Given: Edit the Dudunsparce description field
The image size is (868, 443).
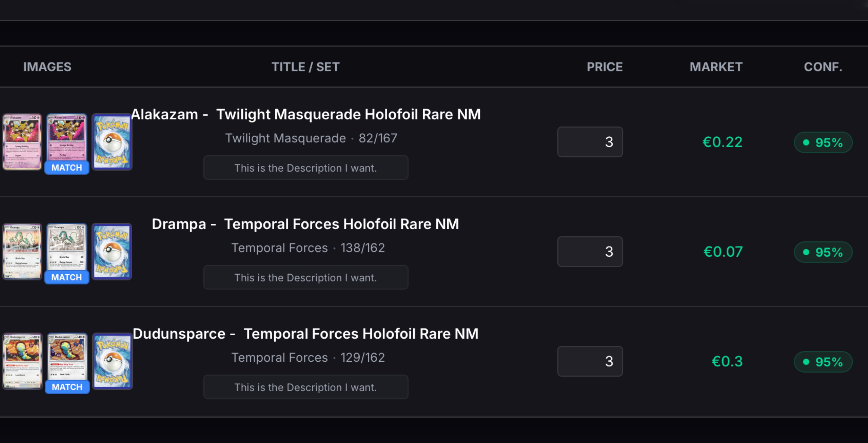Looking at the screenshot, I should [306, 387].
